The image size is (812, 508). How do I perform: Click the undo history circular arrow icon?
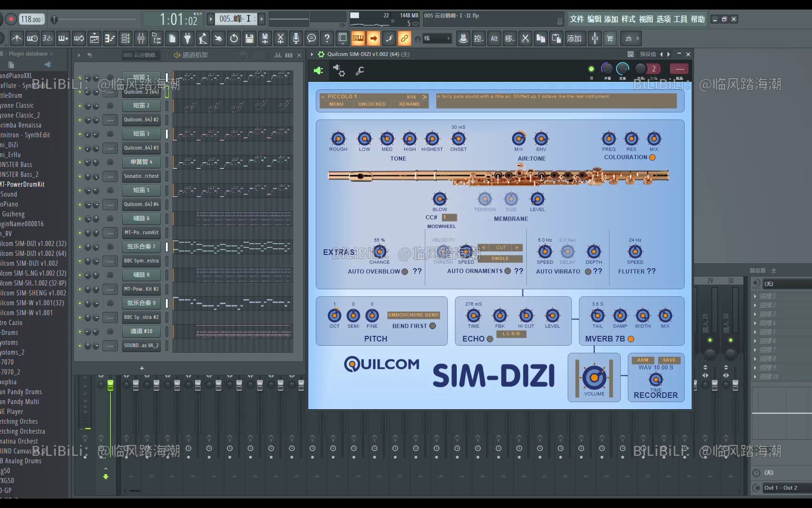coord(234,39)
